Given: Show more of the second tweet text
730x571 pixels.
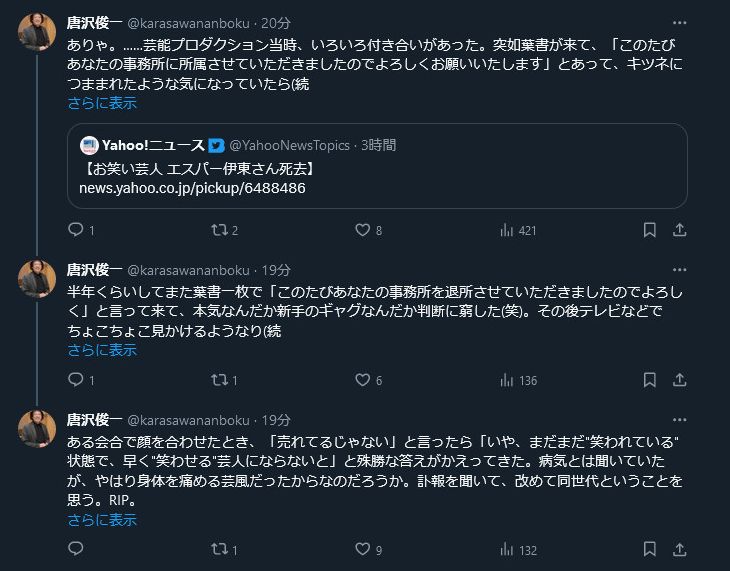Looking at the screenshot, I should [102, 350].
